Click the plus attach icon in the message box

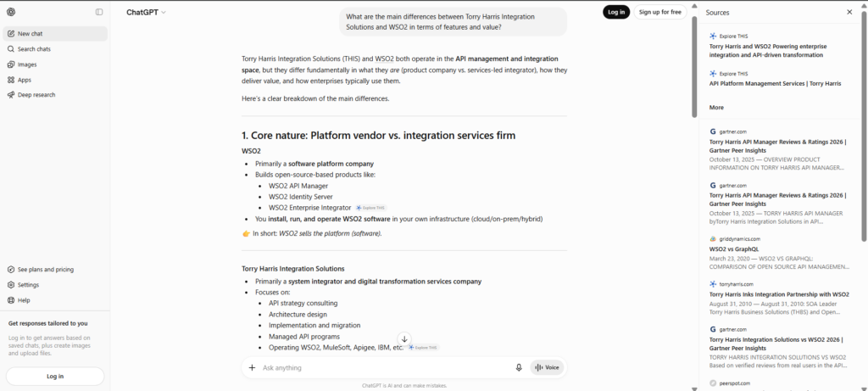(252, 368)
